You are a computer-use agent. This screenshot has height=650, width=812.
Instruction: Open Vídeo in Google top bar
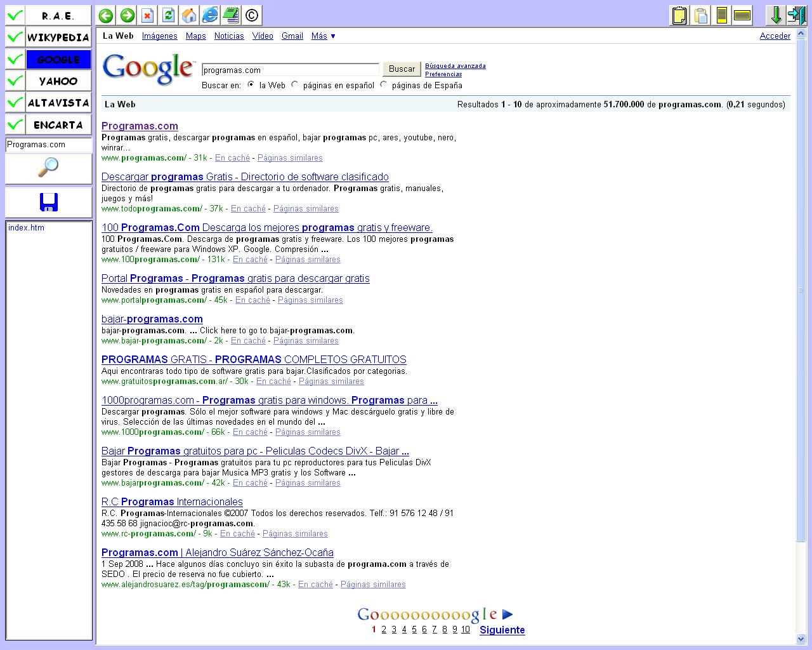263,36
